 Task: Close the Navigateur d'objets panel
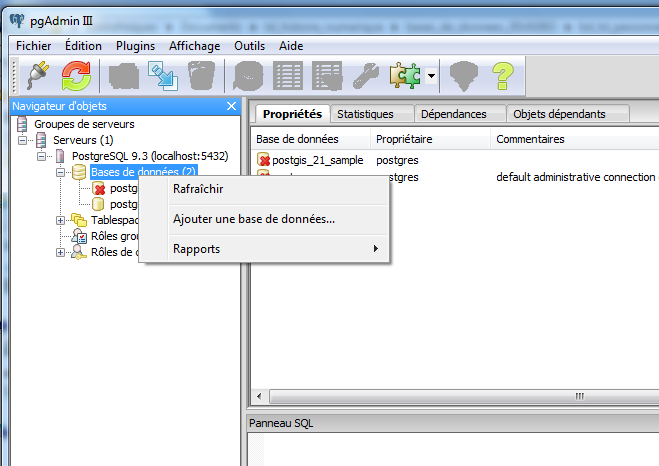pyautogui.click(x=232, y=106)
